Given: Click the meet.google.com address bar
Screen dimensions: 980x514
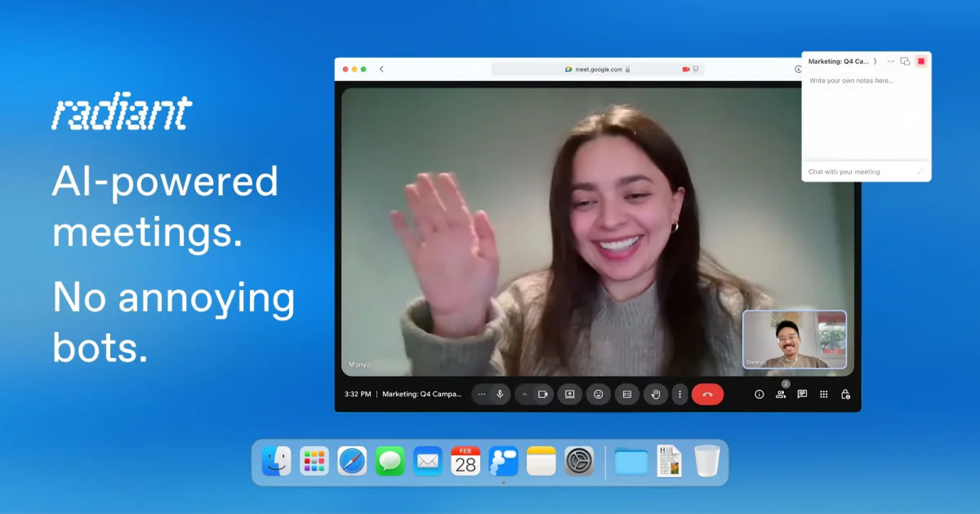Looking at the screenshot, I should 598,69.
